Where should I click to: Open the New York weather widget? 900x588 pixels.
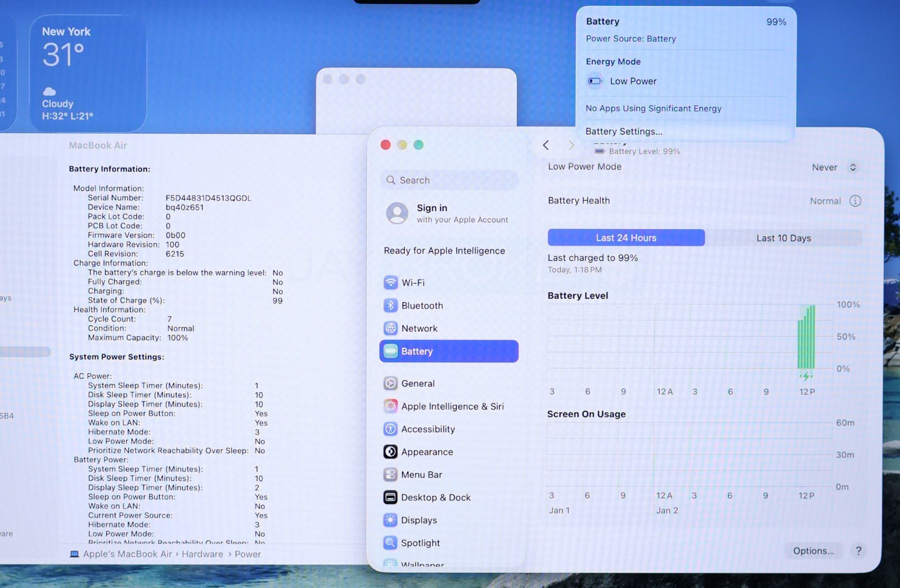tap(88, 74)
